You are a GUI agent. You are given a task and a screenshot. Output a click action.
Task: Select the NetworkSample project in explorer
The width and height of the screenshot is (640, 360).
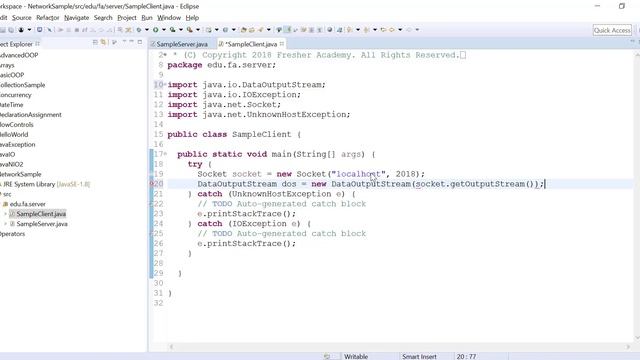[x=20, y=174]
